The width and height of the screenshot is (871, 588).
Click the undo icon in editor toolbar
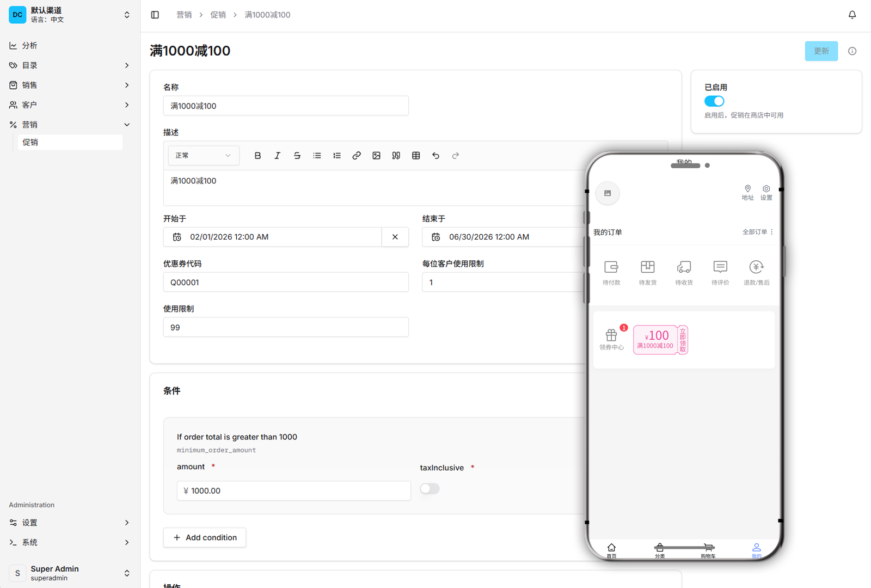point(436,156)
